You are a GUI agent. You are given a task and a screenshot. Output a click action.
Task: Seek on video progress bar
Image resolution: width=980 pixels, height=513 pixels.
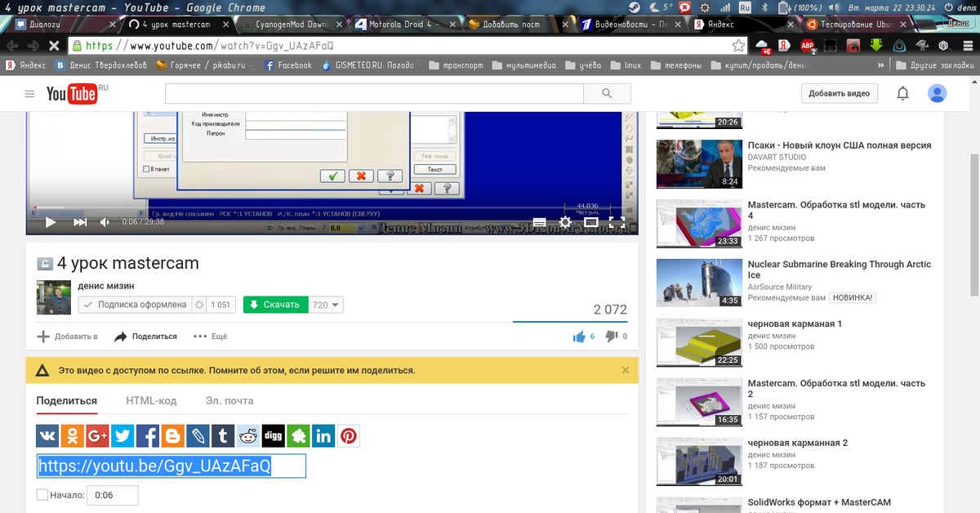332,207
